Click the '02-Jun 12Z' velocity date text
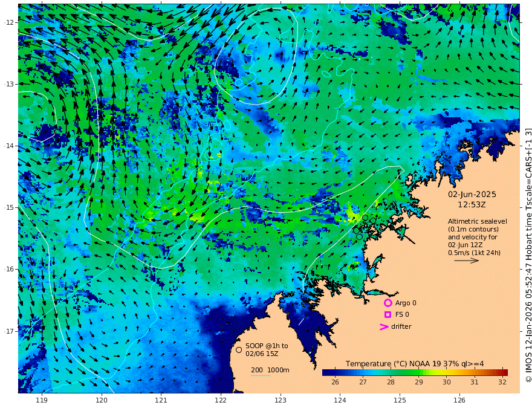532x411 pixels. [465, 245]
